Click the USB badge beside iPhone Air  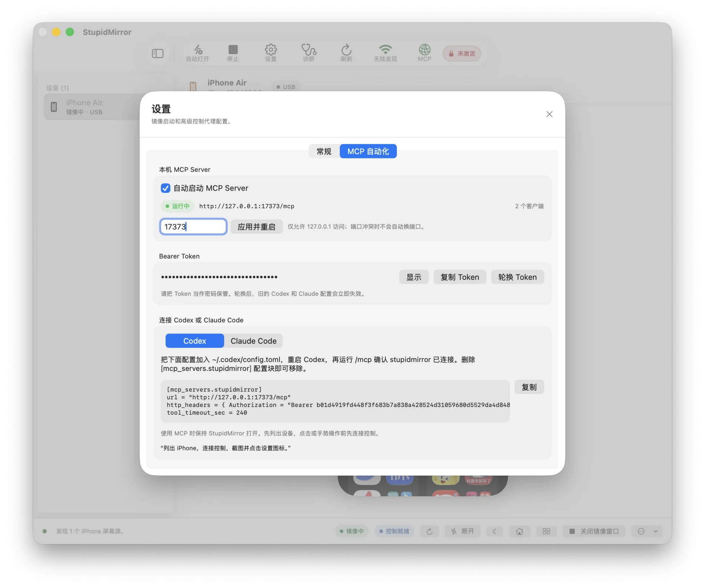coord(286,87)
